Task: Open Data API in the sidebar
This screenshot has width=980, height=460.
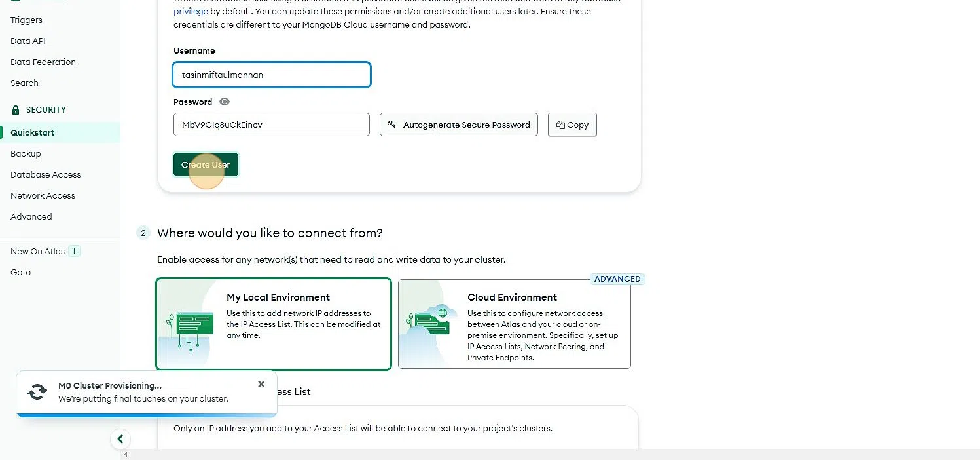Action: 28,41
